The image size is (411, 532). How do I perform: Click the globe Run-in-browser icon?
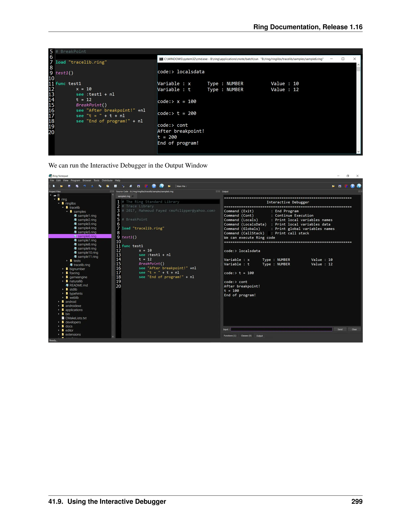(x=162, y=186)
